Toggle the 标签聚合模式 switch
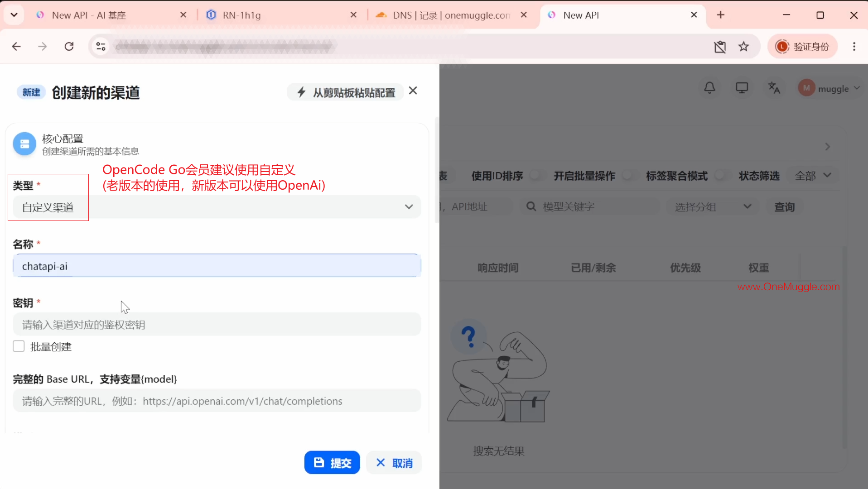Image resolution: width=868 pixels, height=489 pixels. (722, 176)
